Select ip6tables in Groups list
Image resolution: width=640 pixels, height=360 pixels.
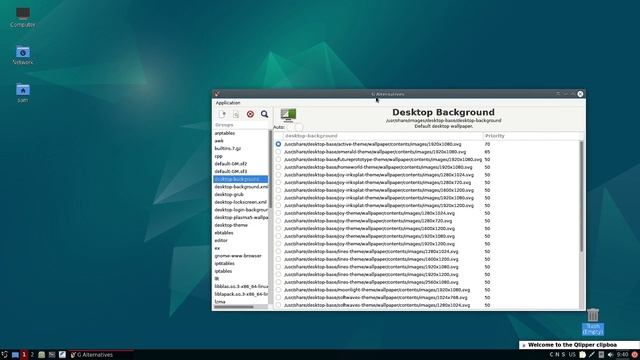(241, 263)
